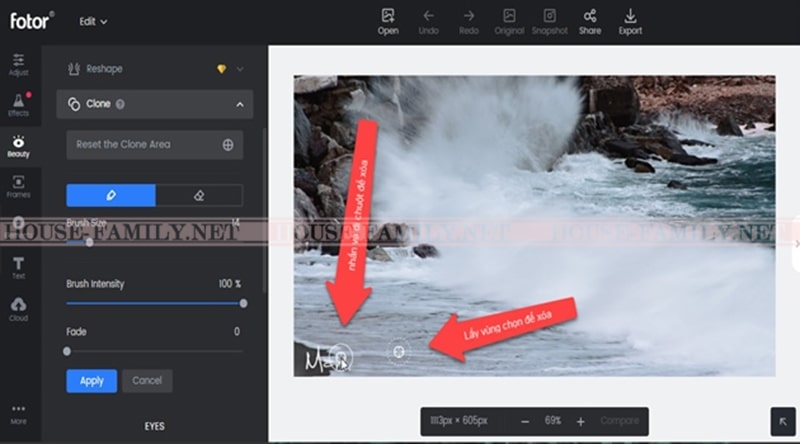Open the Clone help info icon
Viewport: 800px width, 444px height.
tap(120, 104)
